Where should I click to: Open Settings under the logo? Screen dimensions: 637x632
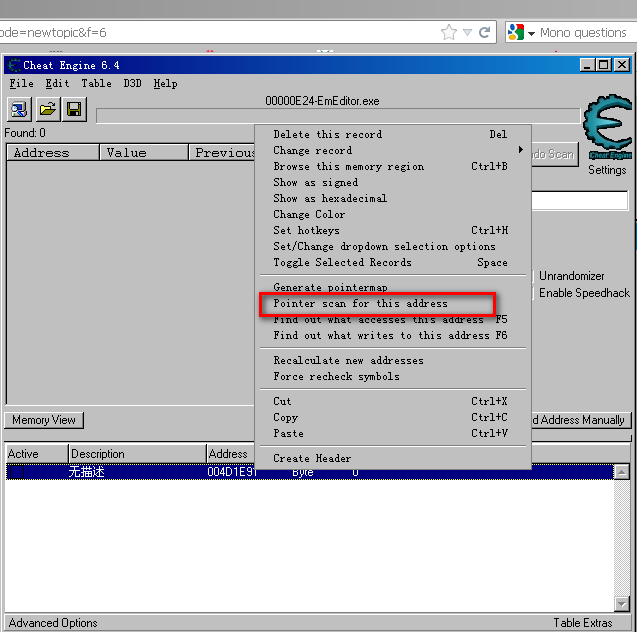(x=607, y=170)
